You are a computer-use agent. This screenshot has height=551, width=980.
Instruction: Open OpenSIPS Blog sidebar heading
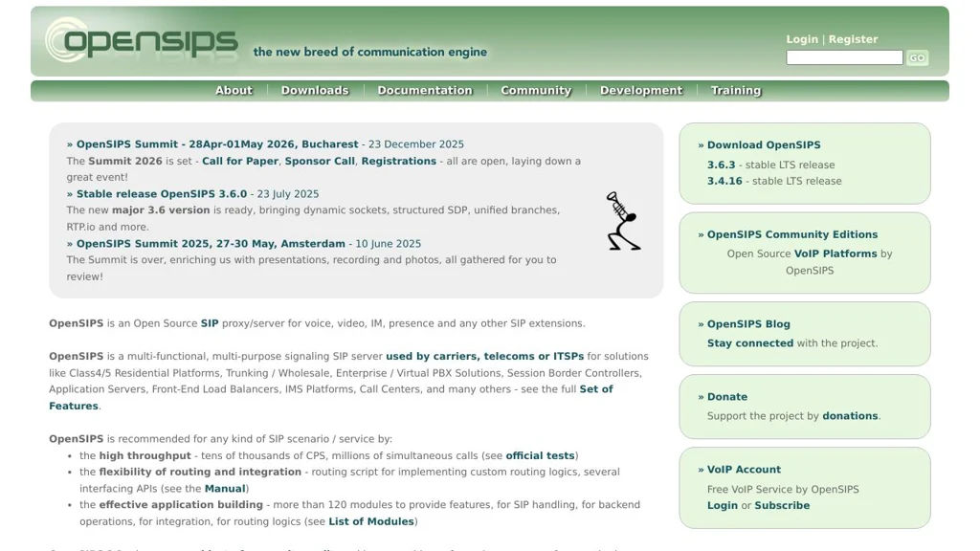(x=748, y=324)
